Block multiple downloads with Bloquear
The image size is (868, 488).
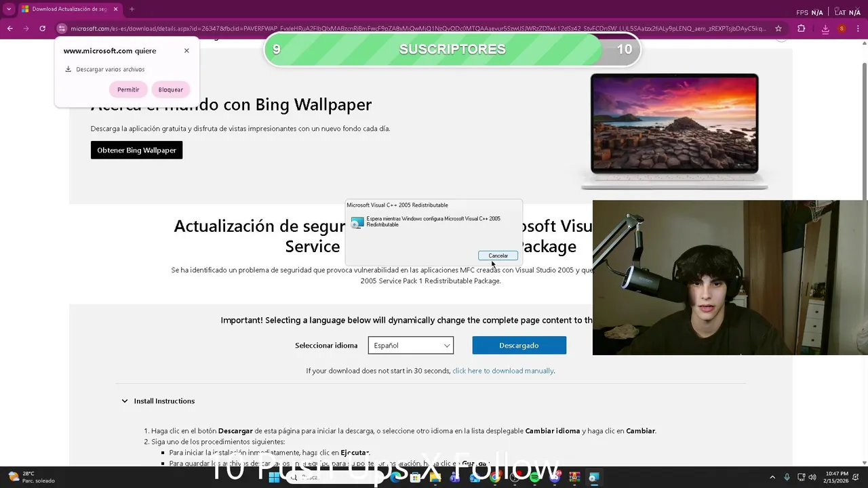click(x=171, y=89)
